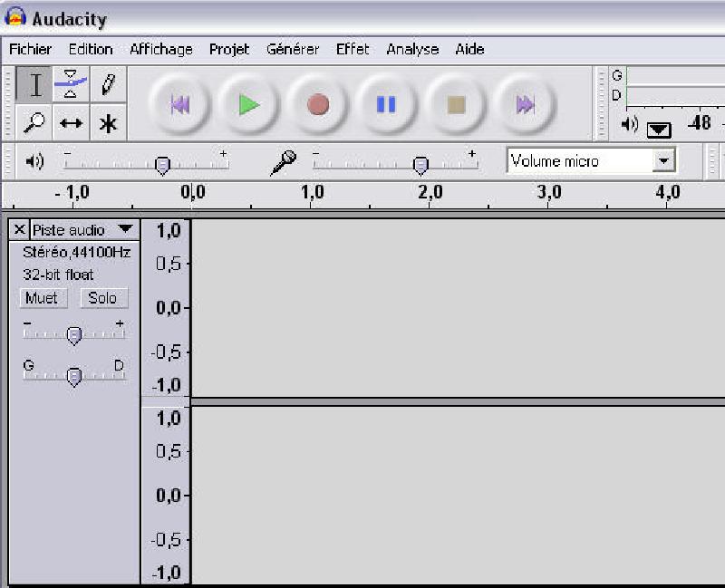Click the tools toolbar drag grip handle
Image resolution: width=725 pixels, height=588 pixels.
click(x=7, y=103)
